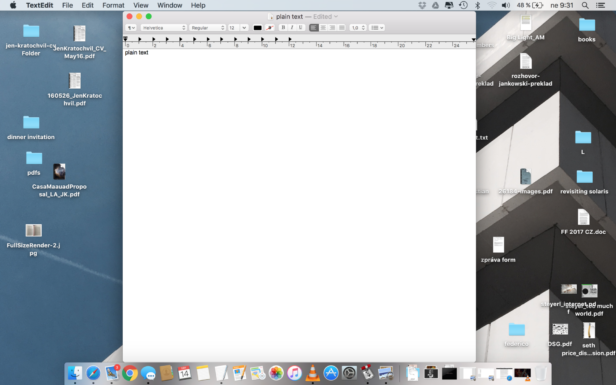Viewport: 616px width, 385px height.
Task: Open the paragraph styles menu
Action: click(x=131, y=28)
